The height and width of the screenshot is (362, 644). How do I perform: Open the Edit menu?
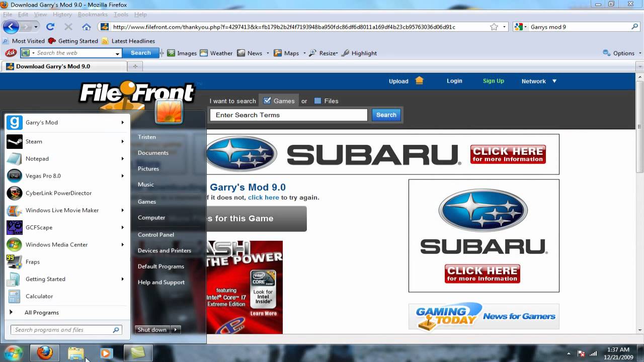pyautogui.click(x=23, y=15)
